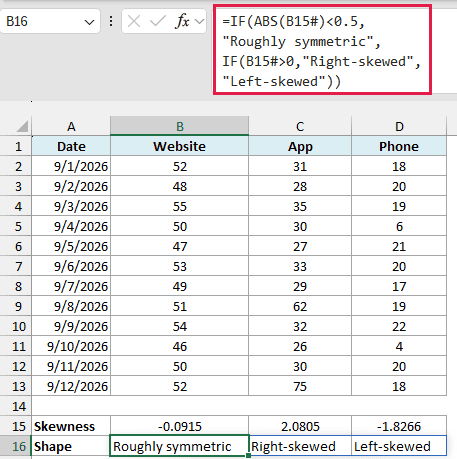Select row 14 header
This screenshot has height=459, width=457.
point(16,406)
